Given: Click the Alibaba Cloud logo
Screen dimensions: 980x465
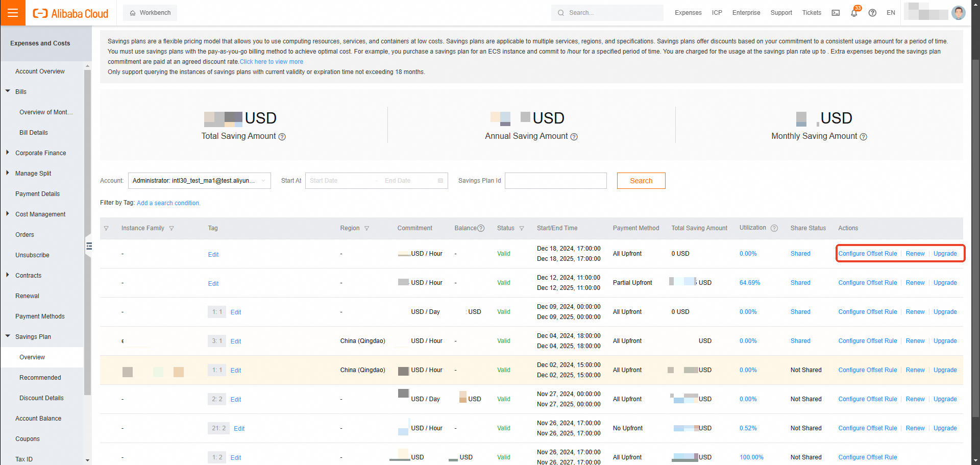Looking at the screenshot, I should click(x=70, y=13).
